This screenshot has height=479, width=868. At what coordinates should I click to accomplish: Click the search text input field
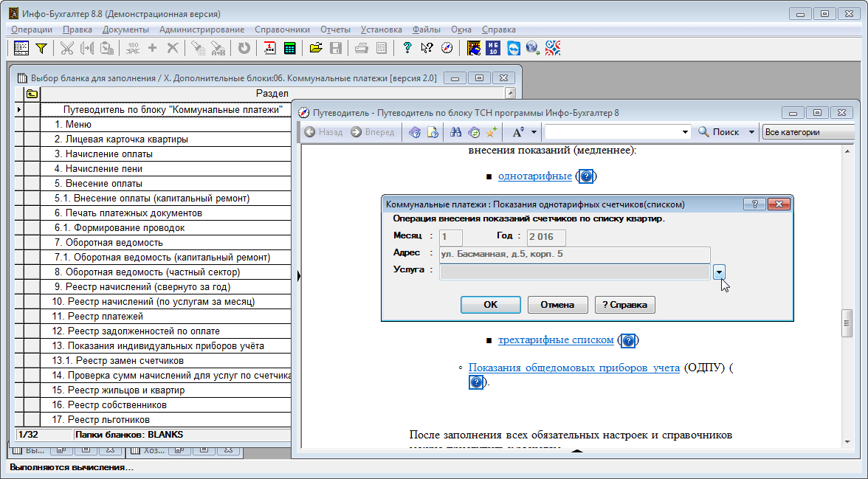click(x=613, y=132)
